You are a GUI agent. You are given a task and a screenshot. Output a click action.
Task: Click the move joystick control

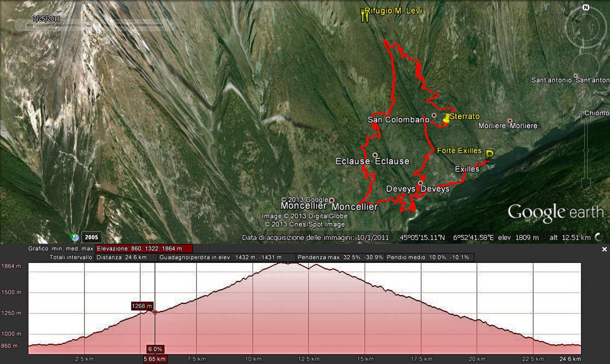tap(586, 66)
